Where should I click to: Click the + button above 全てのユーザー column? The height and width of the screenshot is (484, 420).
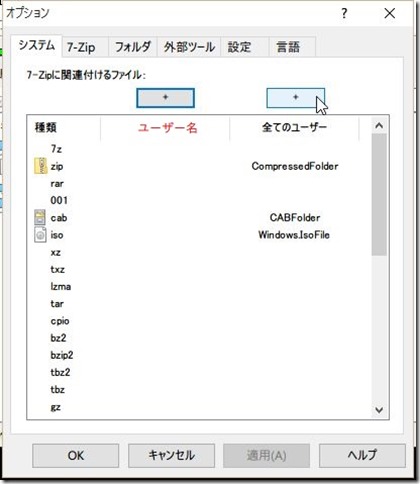point(295,98)
